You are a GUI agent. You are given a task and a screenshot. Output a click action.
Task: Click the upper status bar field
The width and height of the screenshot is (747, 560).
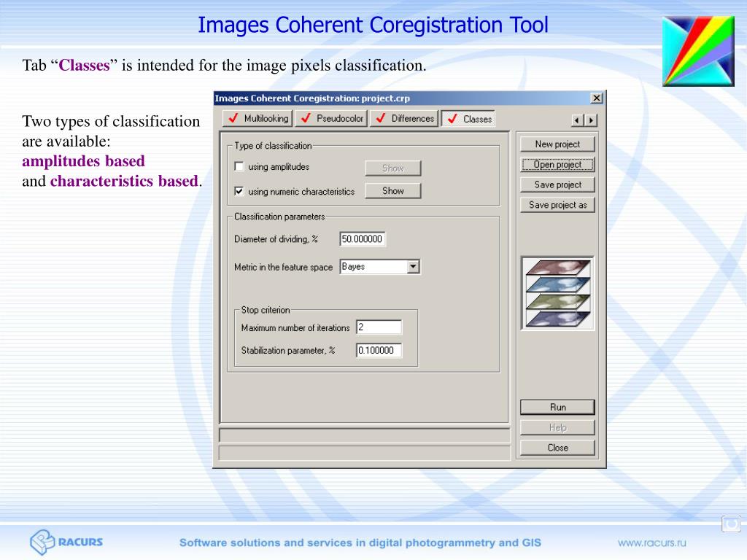tap(365, 435)
